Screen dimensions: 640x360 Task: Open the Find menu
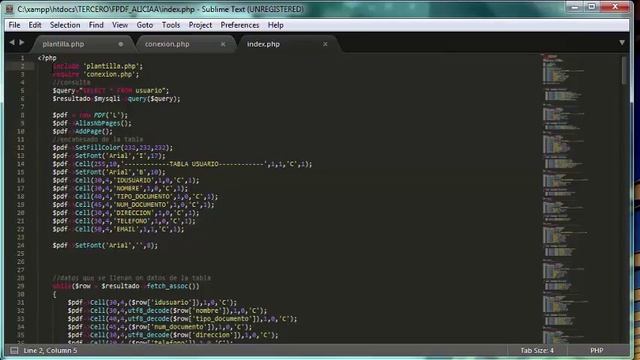[x=96, y=25]
